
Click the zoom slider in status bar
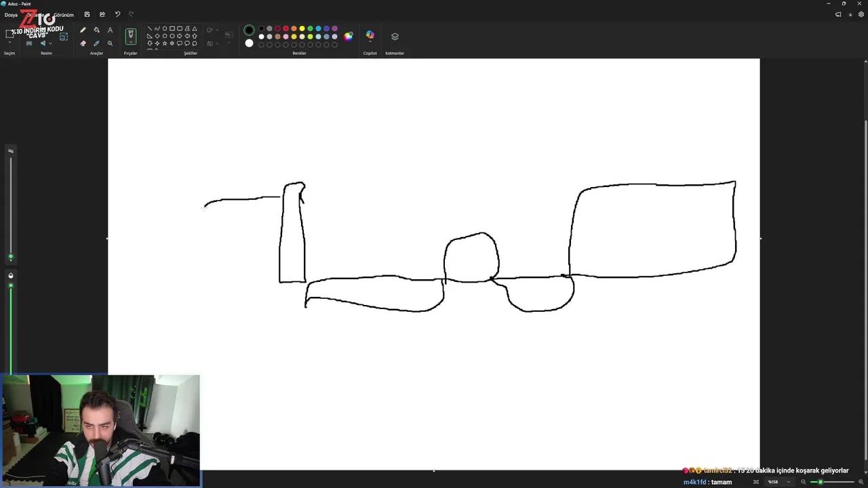(x=832, y=482)
